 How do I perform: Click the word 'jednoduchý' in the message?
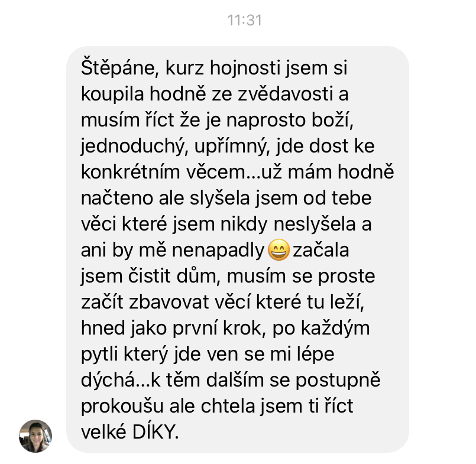tap(133, 147)
